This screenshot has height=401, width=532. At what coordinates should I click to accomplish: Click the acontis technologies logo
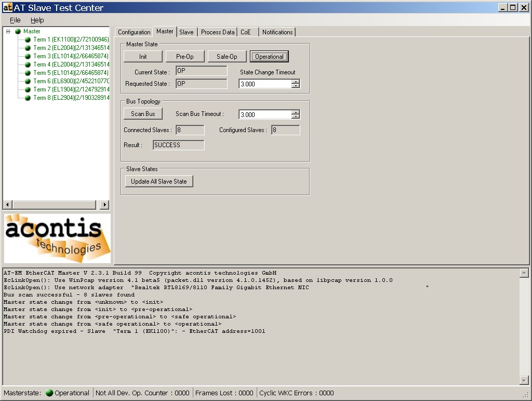[57, 238]
